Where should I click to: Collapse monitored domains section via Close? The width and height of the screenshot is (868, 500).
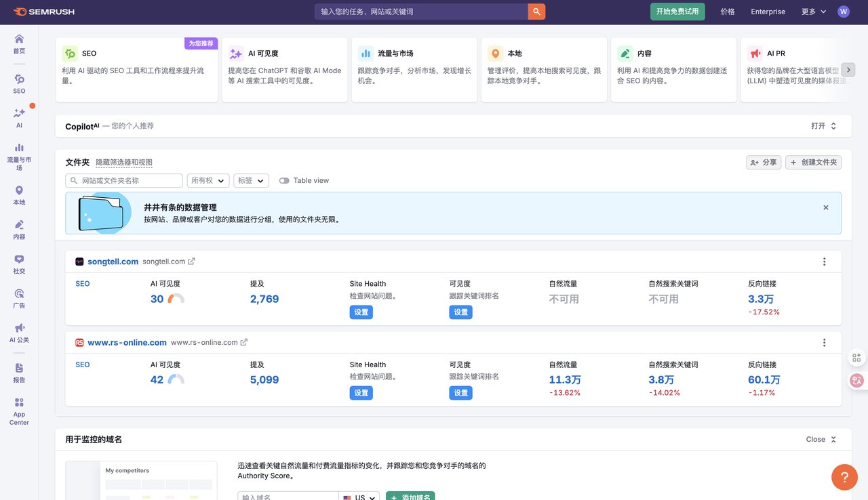(x=821, y=439)
